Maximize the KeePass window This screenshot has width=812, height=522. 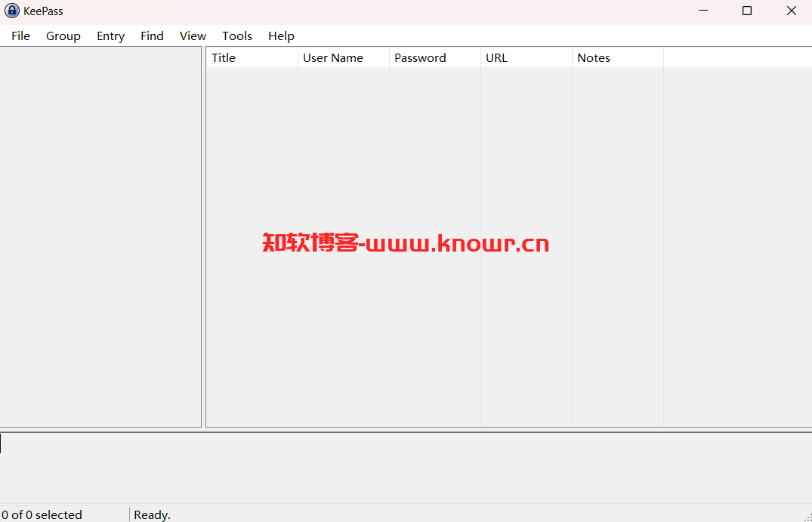point(747,11)
